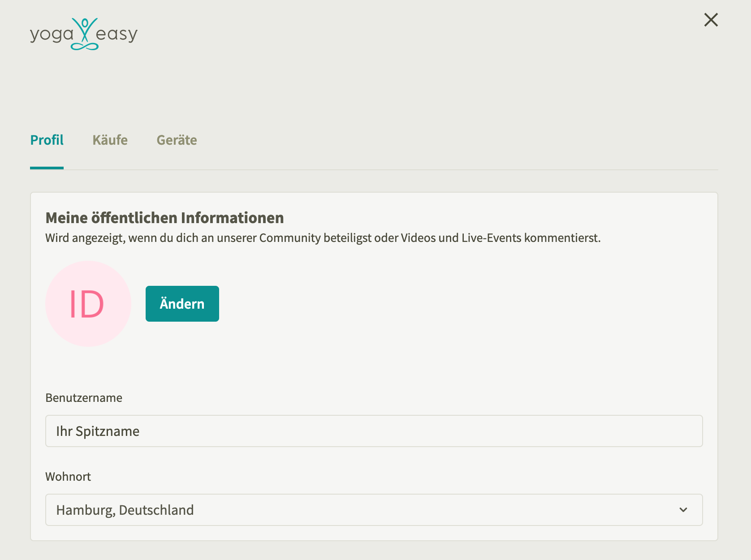The height and width of the screenshot is (560, 751).
Task: Select the Hamburg, Deutschland text
Action: point(125,510)
